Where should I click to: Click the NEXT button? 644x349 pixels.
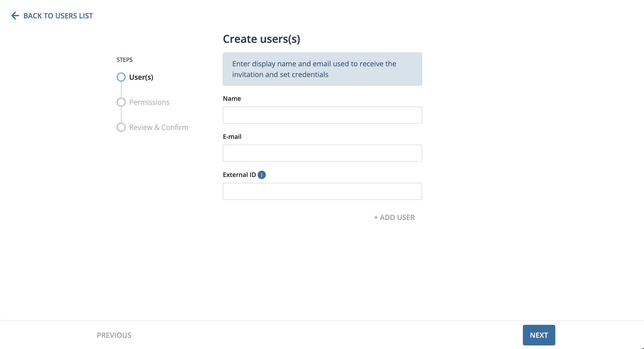(x=539, y=335)
